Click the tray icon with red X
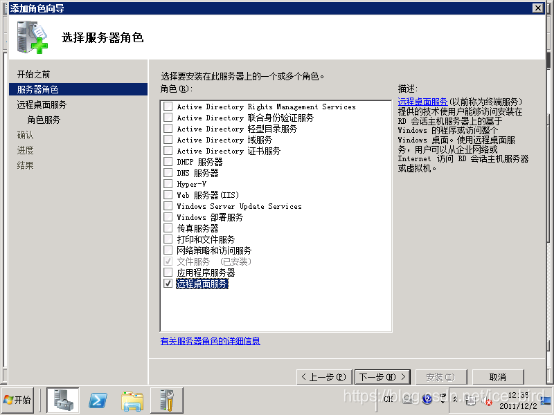Viewport: 554px width, 415px height. (488, 402)
